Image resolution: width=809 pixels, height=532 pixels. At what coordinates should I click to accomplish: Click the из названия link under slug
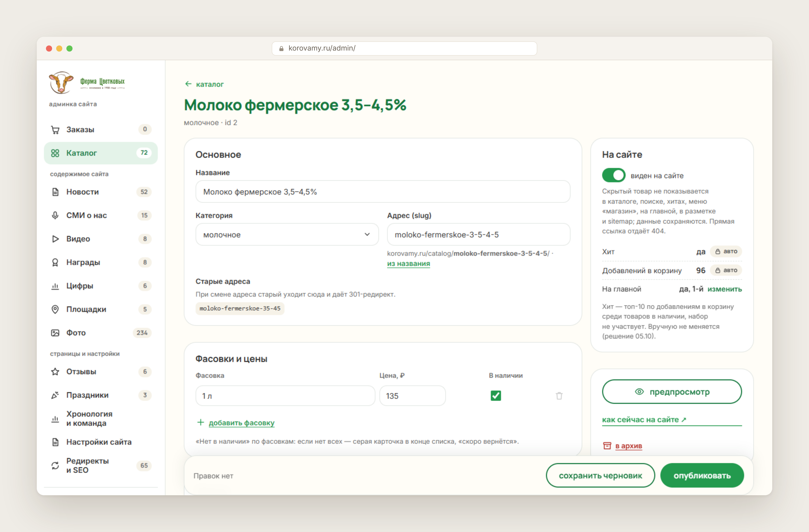(x=408, y=264)
